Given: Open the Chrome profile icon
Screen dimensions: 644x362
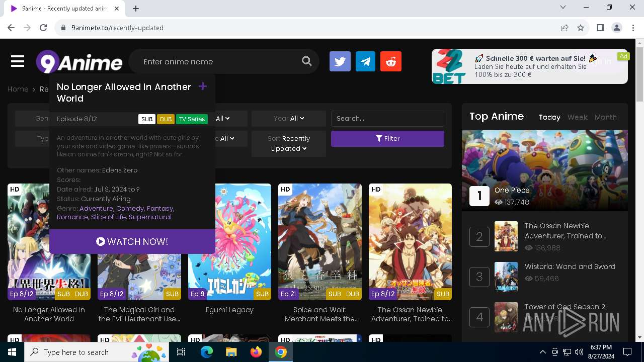Looking at the screenshot, I should coord(617,28).
